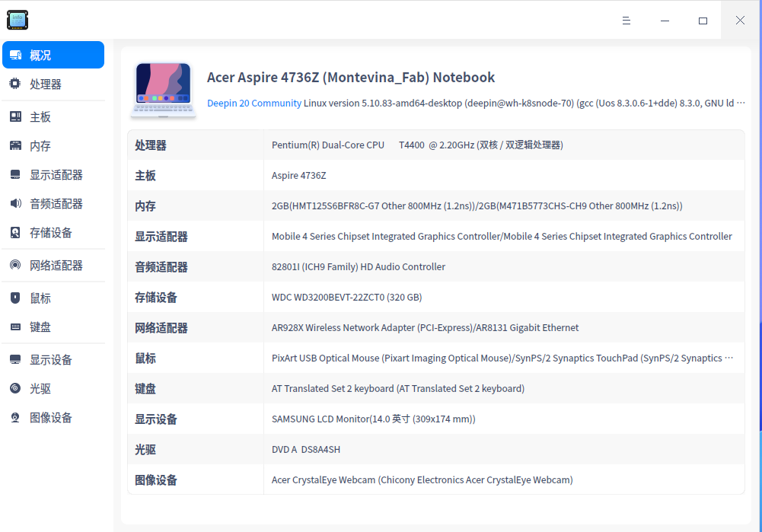Expand truncated kernel version text via ellipsis
The image size is (762, 532).
pyautogui.click(x=742, y=103)
